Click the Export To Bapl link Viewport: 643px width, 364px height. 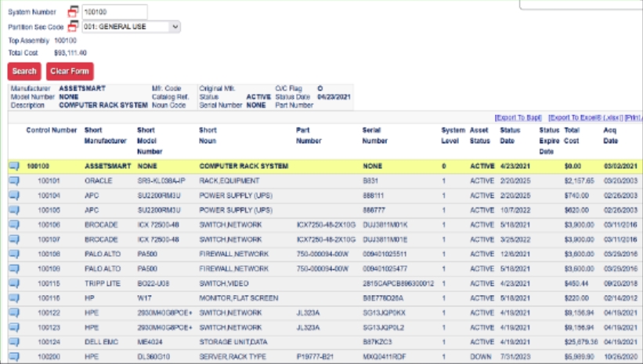point(518,117)
